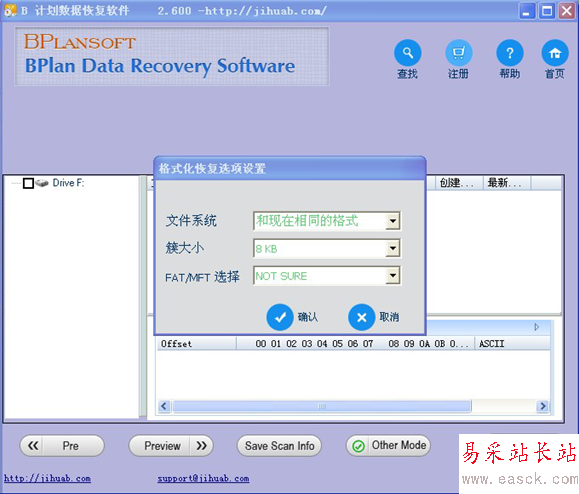
Task: Click the Drive F: disk icon
Action: click(42, 183)
